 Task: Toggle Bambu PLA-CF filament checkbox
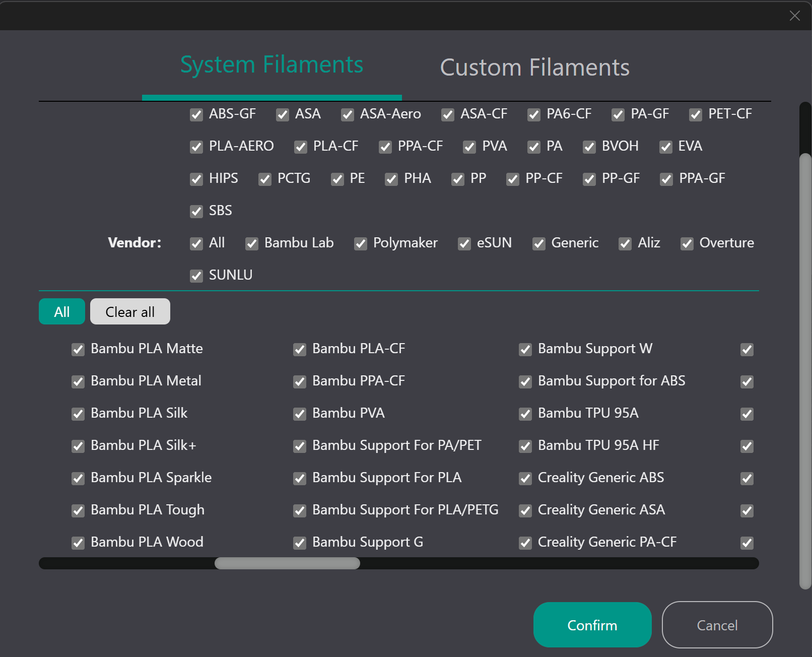(x=300, y=350)
